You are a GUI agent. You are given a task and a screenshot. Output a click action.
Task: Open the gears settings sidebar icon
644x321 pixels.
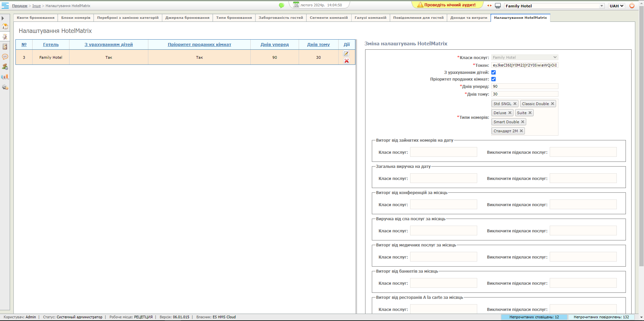coord(5,87)
